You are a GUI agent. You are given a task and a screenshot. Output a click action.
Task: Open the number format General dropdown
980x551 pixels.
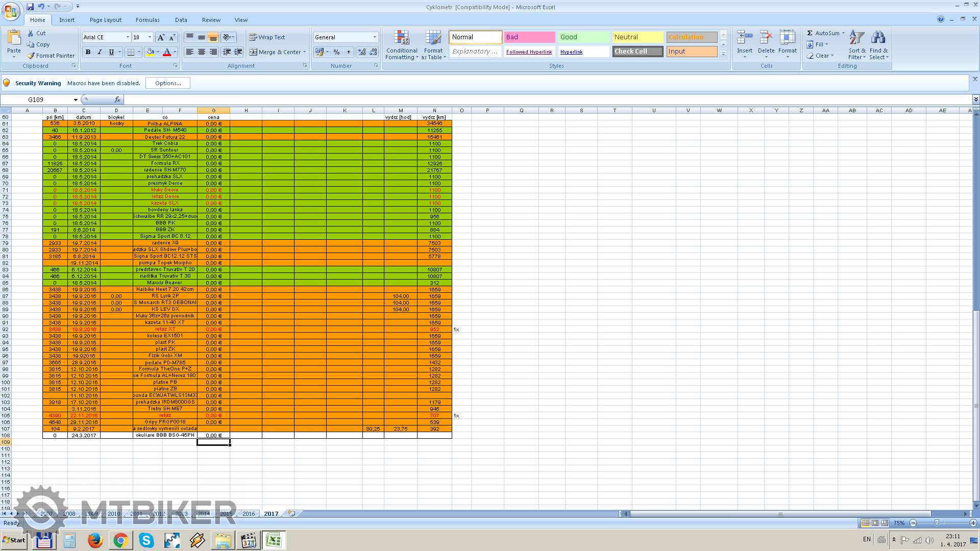[x=375, y=37]
